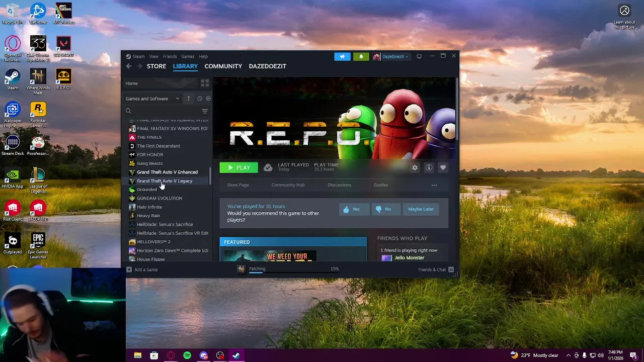Open Friends & Chat panel
This screenshot has width=644, height=362.
[436, 269]
